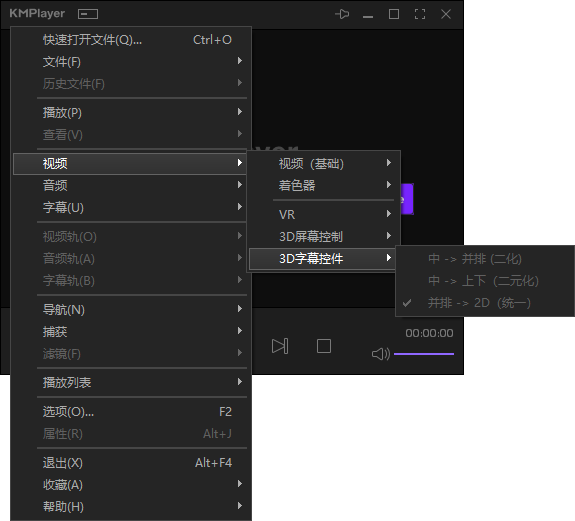Expand arrow next to 音频

(240, 184)
